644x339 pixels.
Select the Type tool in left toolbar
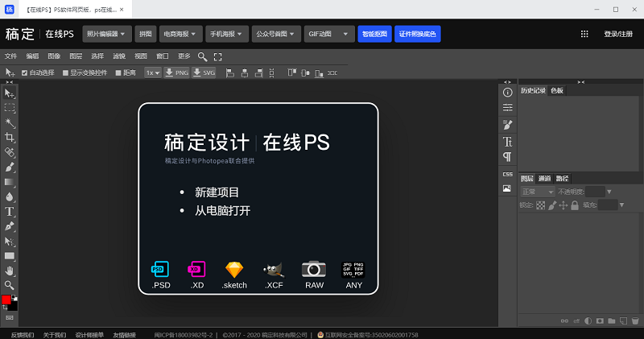pyautogui.click(x=10, y=212)
